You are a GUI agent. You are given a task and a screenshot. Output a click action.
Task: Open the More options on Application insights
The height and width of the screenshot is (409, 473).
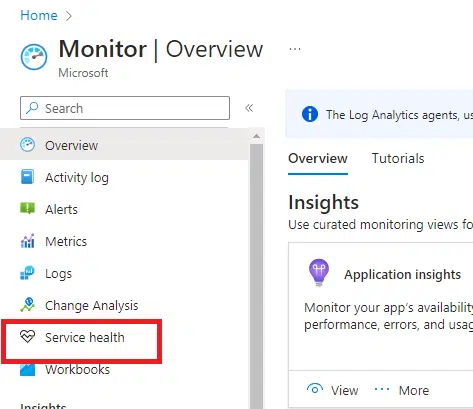(401, 390)
